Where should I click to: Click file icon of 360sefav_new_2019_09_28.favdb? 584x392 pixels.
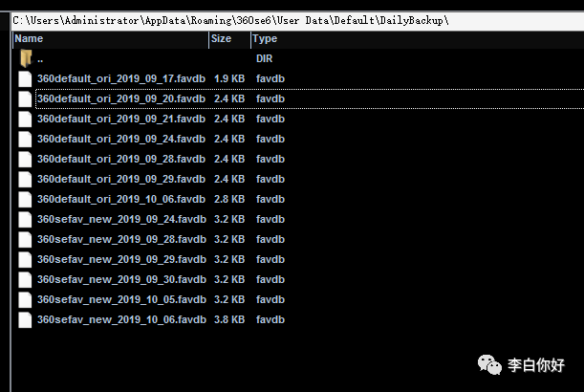[x=25, y=240]
